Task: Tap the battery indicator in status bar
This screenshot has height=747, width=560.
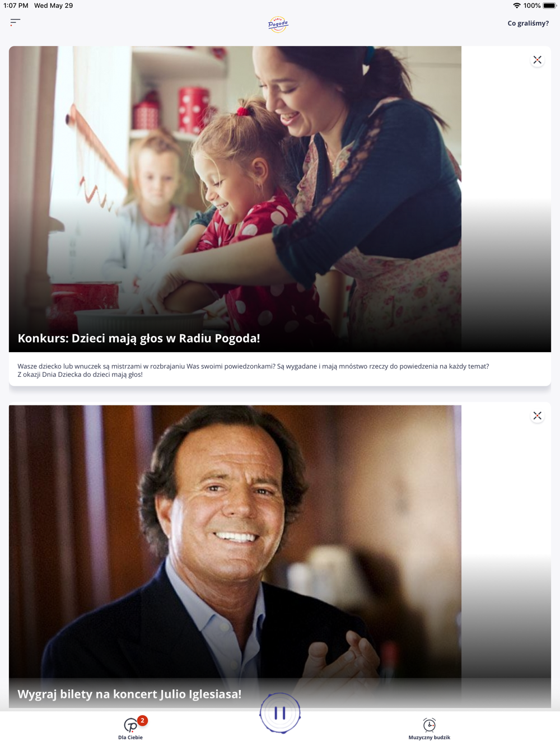Action: tap(549, 6)
